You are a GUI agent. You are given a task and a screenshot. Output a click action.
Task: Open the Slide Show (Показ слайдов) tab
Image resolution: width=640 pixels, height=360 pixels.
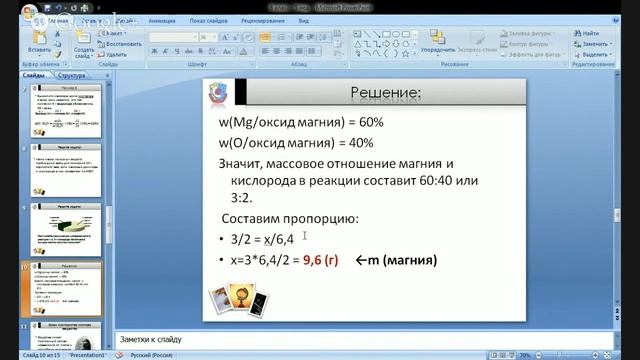[209, 20]
